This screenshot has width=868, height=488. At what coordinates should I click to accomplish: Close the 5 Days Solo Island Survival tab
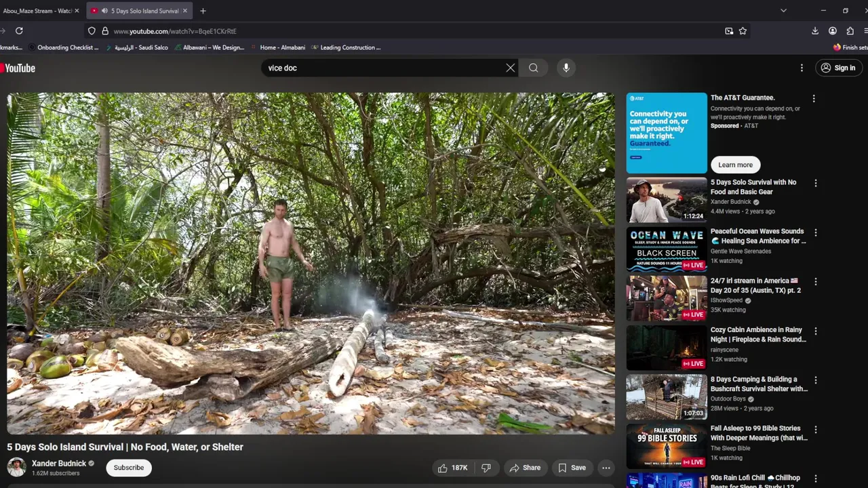click(184, 11)
